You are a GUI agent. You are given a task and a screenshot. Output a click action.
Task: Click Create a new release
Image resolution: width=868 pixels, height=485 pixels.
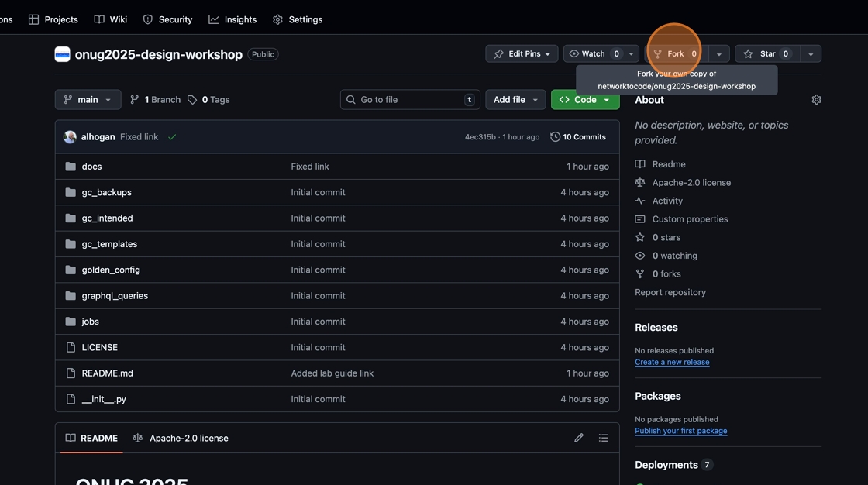672,362
